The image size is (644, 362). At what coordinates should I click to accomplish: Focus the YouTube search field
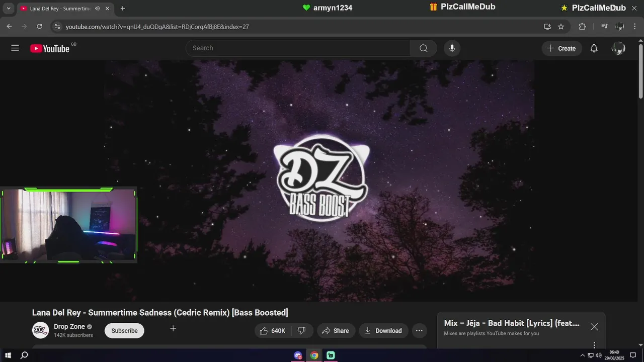298,48
